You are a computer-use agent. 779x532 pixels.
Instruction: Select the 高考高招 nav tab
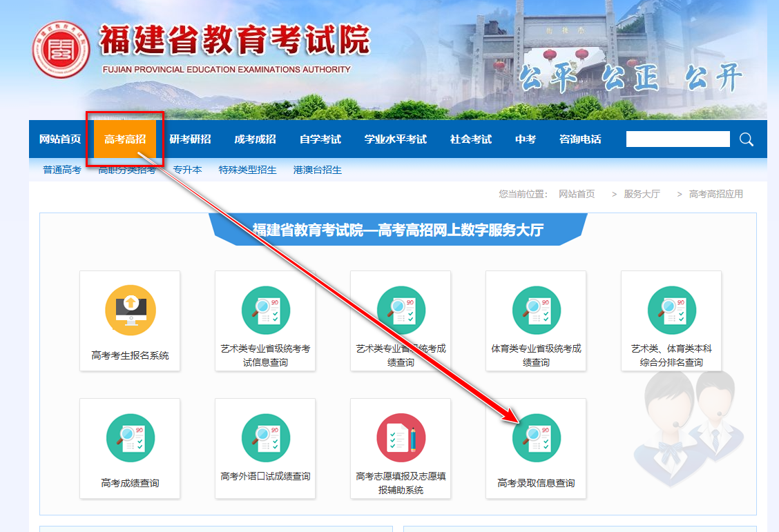point(125,139)
